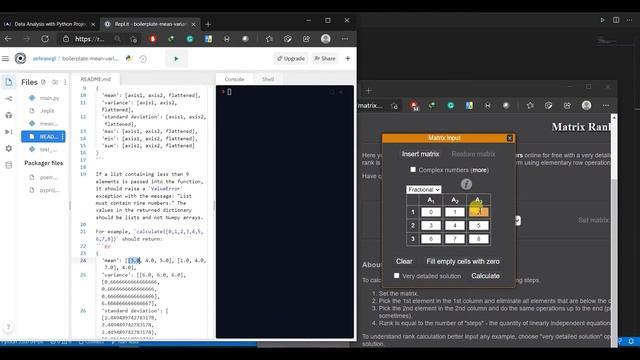This screenshot has width=640, height=360.
Task: Click the more link beside Complex numbers
Action: click(x=480, y=170)
